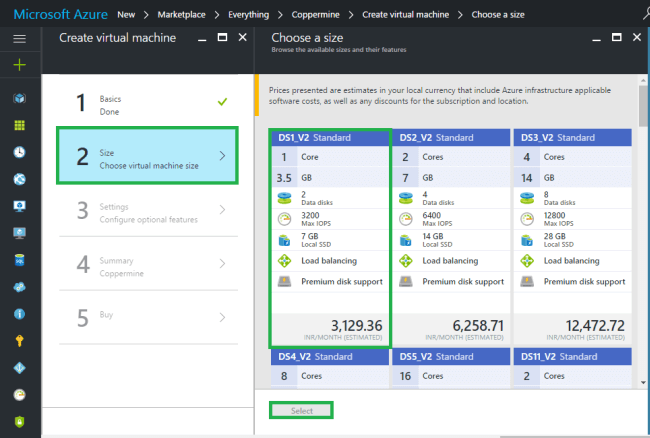This screenshot has height=438, width=650.
Task: Go to Marketplace in the breadcrumb
Action: click(181, 15)
